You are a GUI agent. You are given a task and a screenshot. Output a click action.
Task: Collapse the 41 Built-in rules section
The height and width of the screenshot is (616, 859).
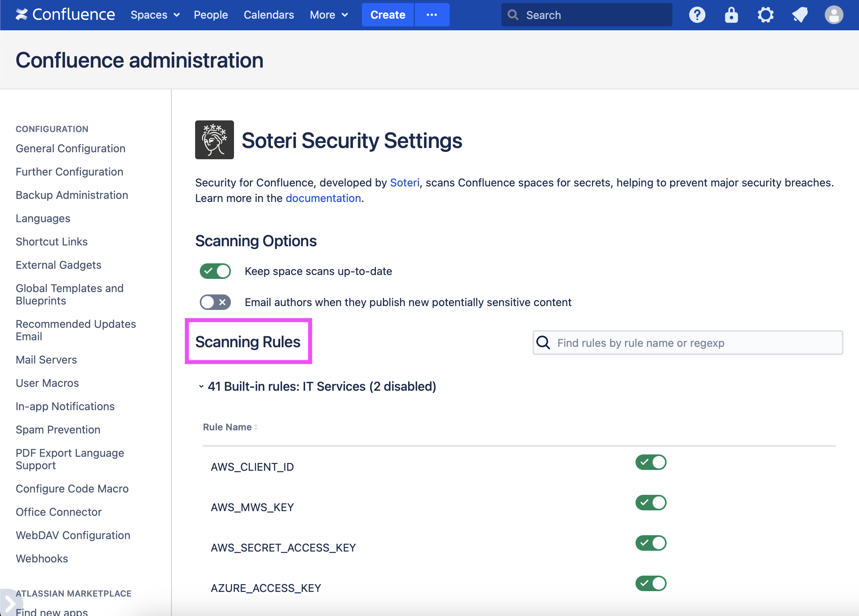click(201, 386)
